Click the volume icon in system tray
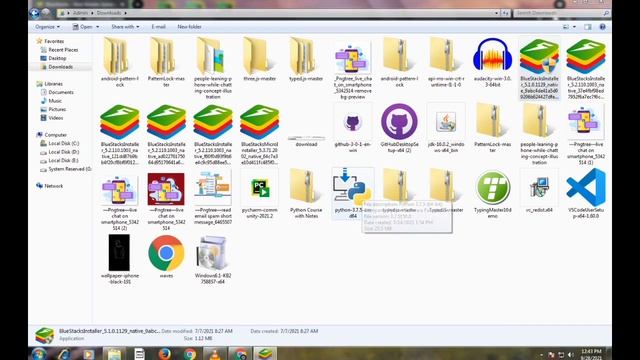Viewport: 640px width, 360px height. pyautogui.click(x=570, y=355)
